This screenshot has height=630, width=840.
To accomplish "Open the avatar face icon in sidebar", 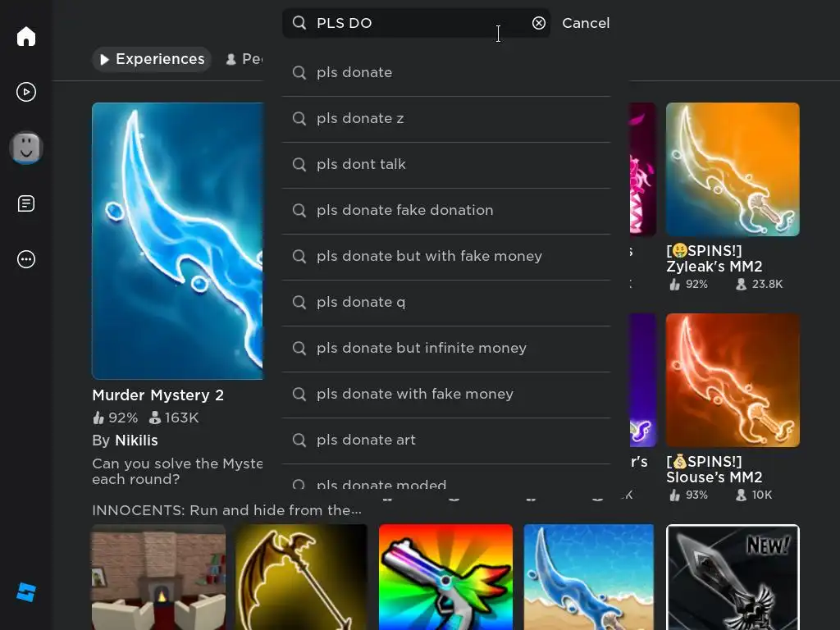I will click(25, 148).
